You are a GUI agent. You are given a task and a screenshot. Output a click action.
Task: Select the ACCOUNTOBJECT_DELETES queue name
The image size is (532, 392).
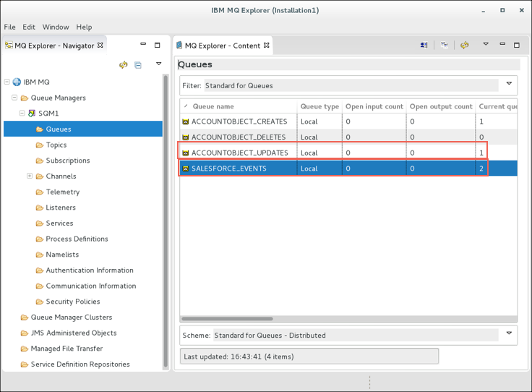tap(239, 137)
